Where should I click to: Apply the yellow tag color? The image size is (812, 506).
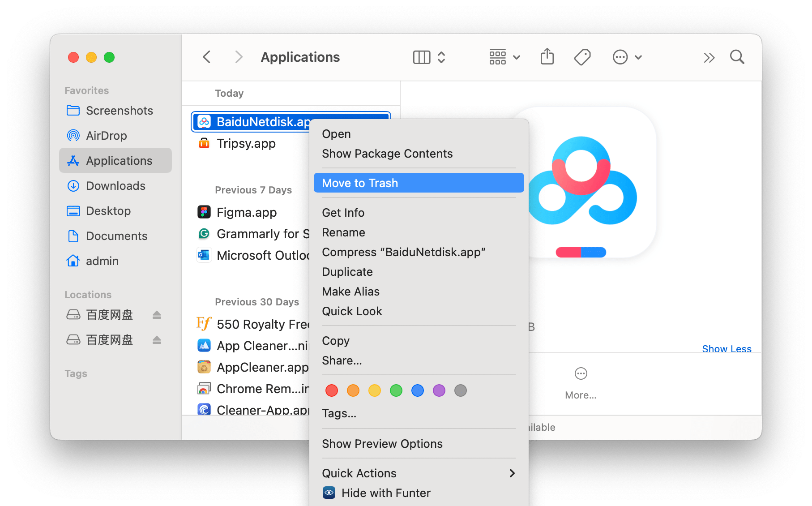click(x=375, y=390)
